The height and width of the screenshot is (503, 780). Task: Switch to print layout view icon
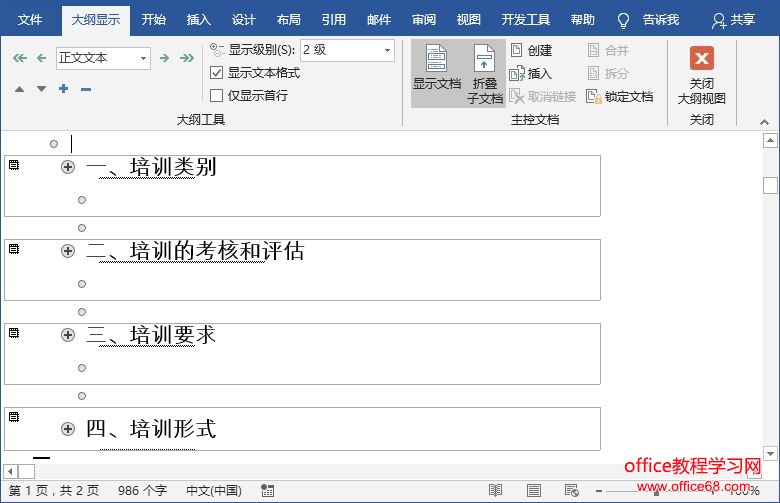click(x=534, y=491)
